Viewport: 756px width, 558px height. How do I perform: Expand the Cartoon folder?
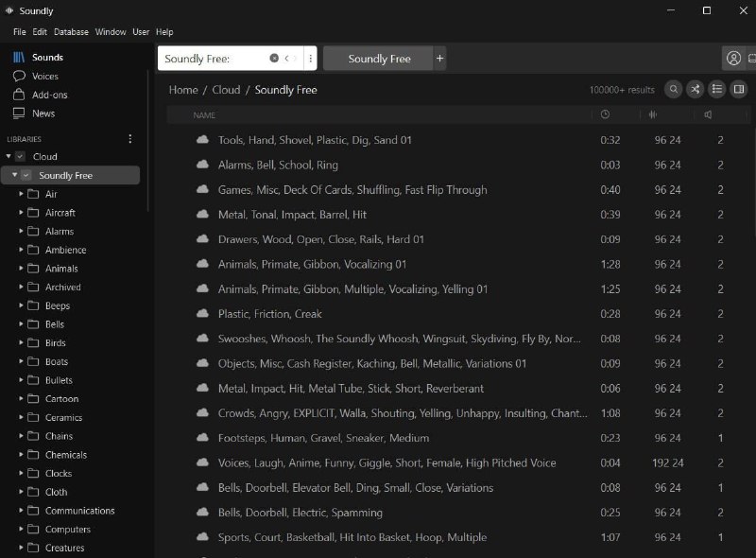coord(21,399)
